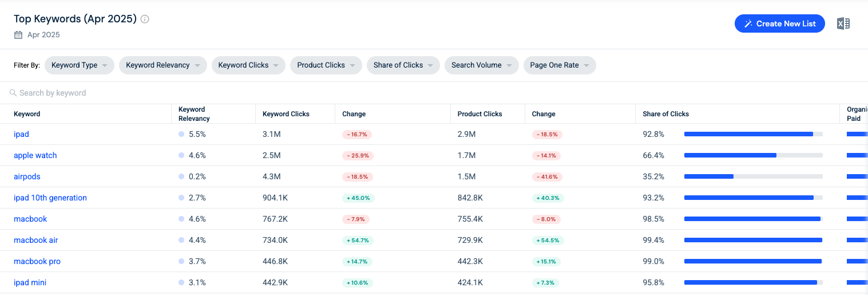This screenshot has height=295, width=868.
Task: Click the +54.7% change badge for macbook air
Action: pyautogui.click(x=358, y=241)
